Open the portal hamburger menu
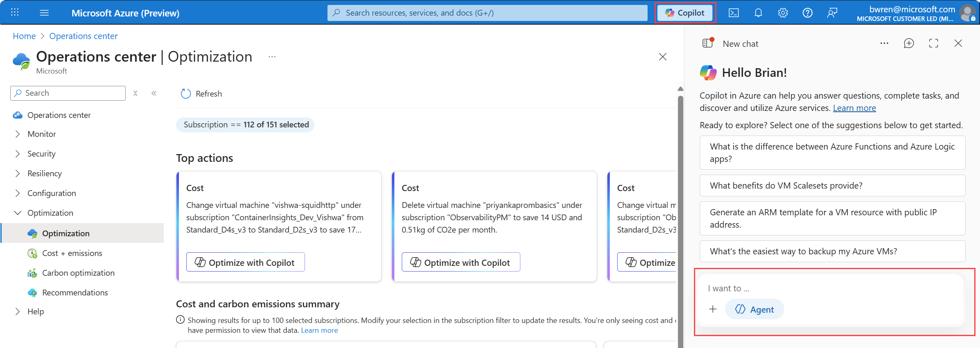The width and height of the screenshot is (980, 348). coord(44,13)
